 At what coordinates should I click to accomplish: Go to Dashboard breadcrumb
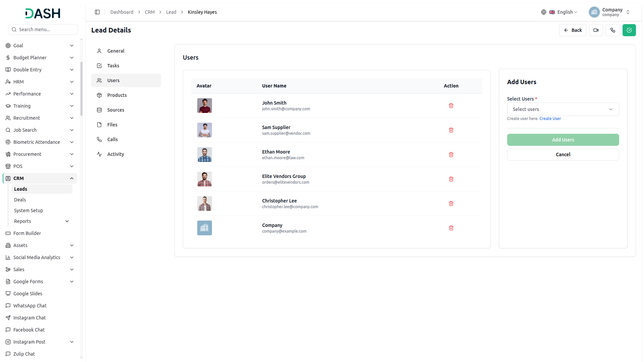[122, 12]
